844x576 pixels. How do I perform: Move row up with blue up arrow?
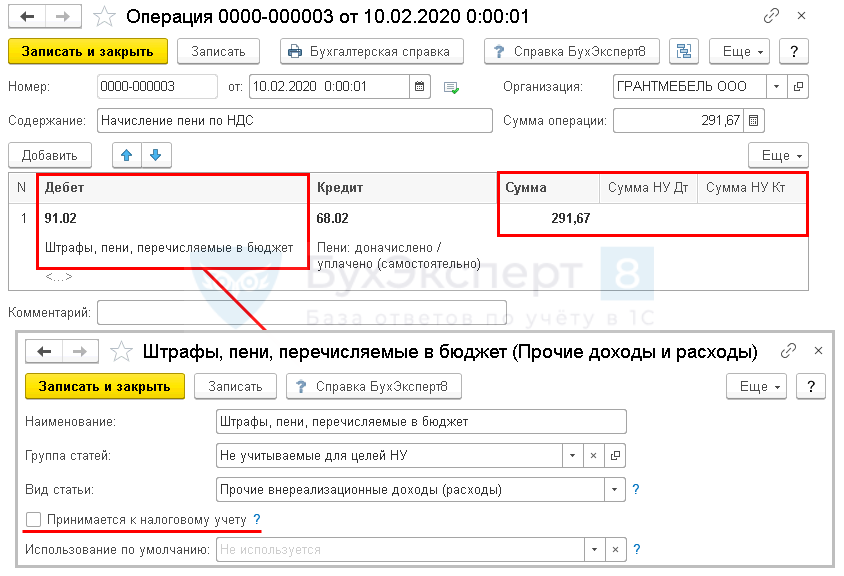[x=127, y=155]
